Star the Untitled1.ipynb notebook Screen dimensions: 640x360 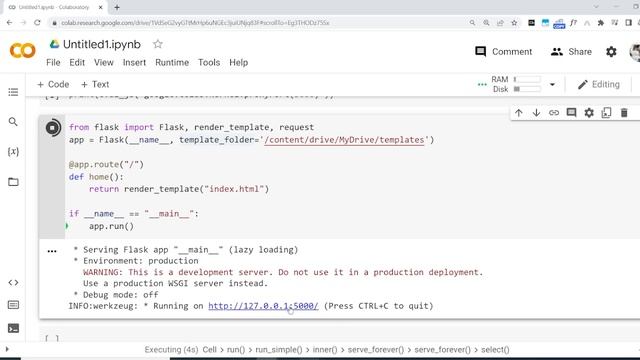(158, 44)
